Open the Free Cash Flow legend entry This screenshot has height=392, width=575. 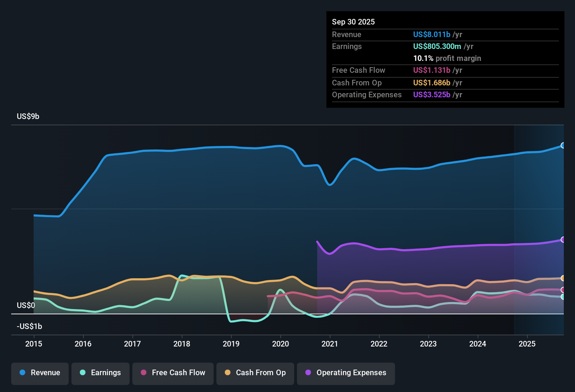pyautogui.click(x=173, y=373)
